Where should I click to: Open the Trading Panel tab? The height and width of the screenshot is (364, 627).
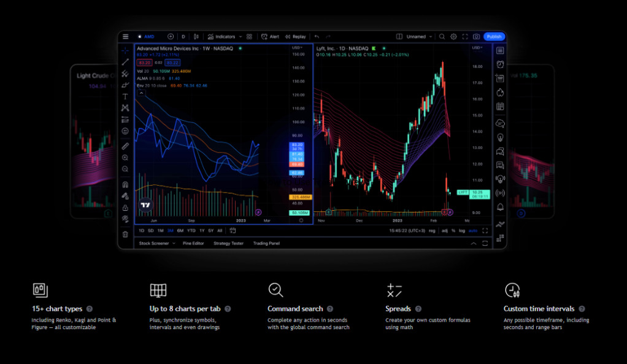pos(266,243)
